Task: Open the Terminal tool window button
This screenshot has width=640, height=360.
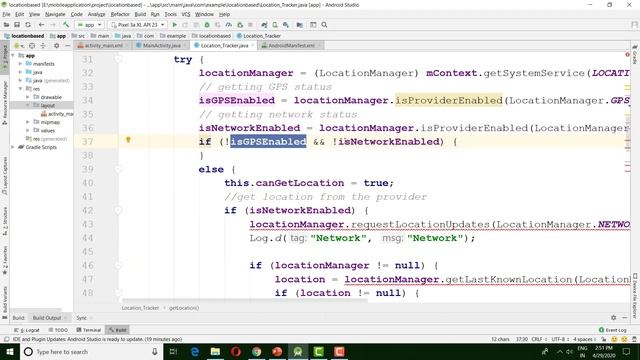Action: [x=89, y=330]
